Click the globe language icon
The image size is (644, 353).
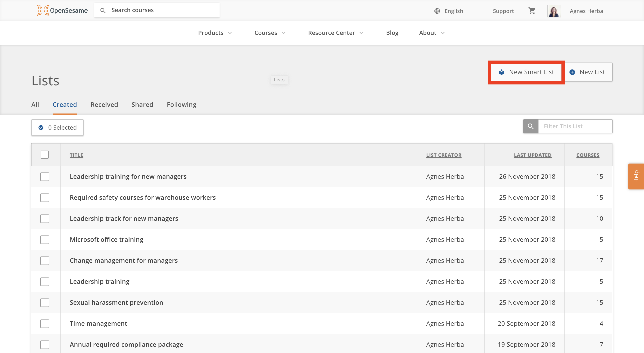click(x=437, y=11)
